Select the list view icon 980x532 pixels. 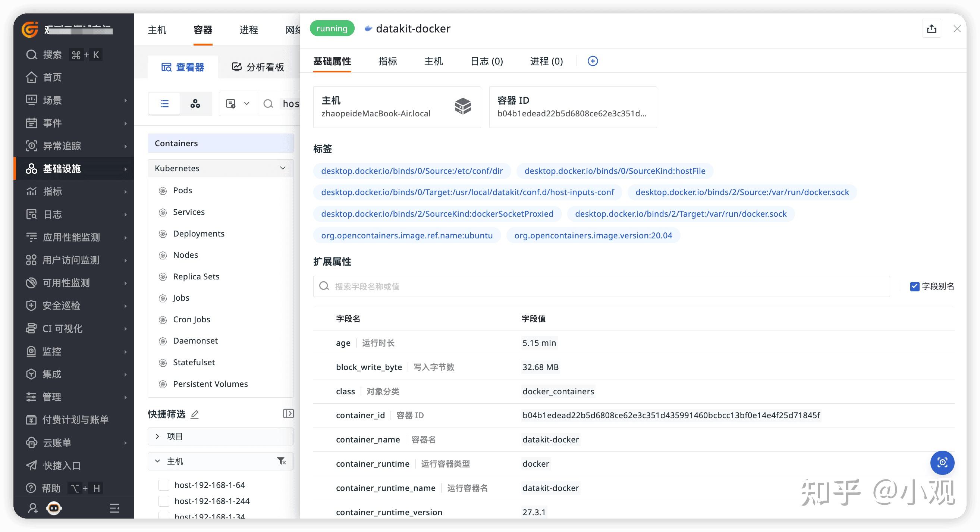click(x=164, y=103)
